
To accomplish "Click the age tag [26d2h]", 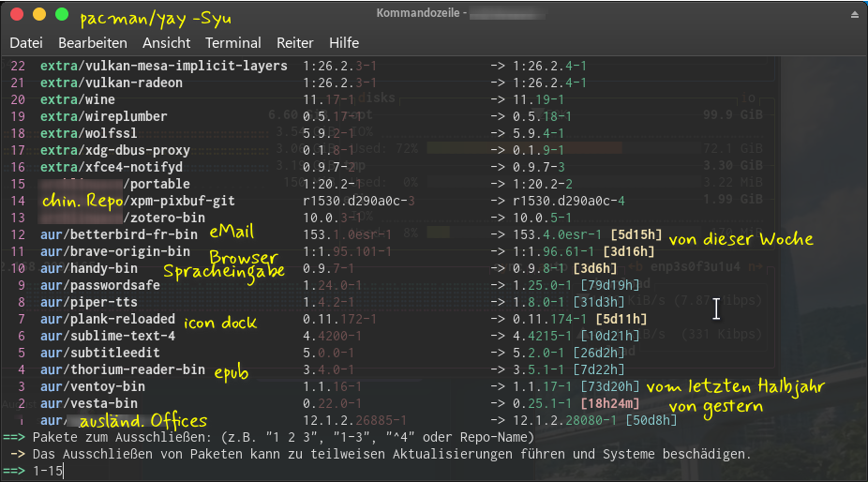I will point(599,353).
